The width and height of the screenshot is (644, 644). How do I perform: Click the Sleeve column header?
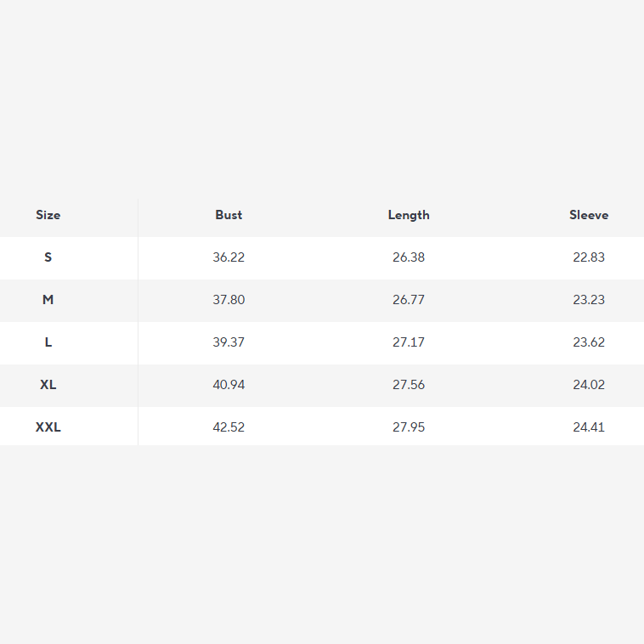pyautogui.click(x=589, y=215)
